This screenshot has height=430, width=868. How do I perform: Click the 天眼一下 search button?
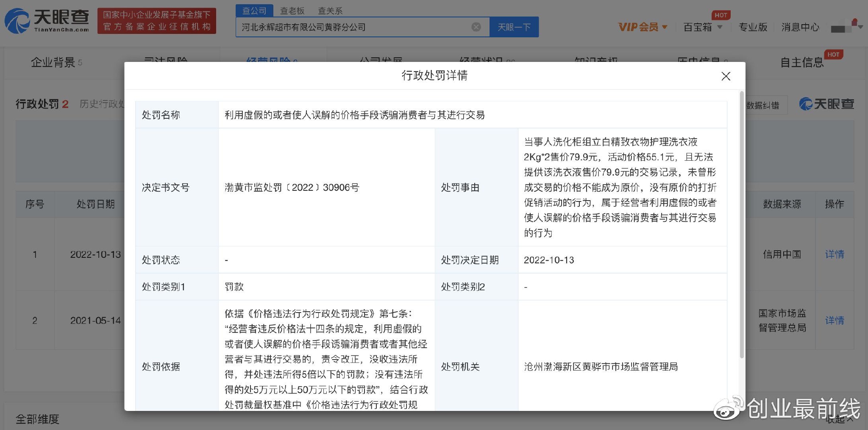pyautogui.click(x=514, y=27)
